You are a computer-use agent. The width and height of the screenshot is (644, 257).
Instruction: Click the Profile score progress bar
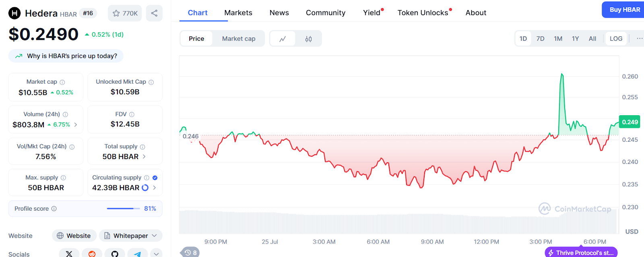(x=124, y=209)
